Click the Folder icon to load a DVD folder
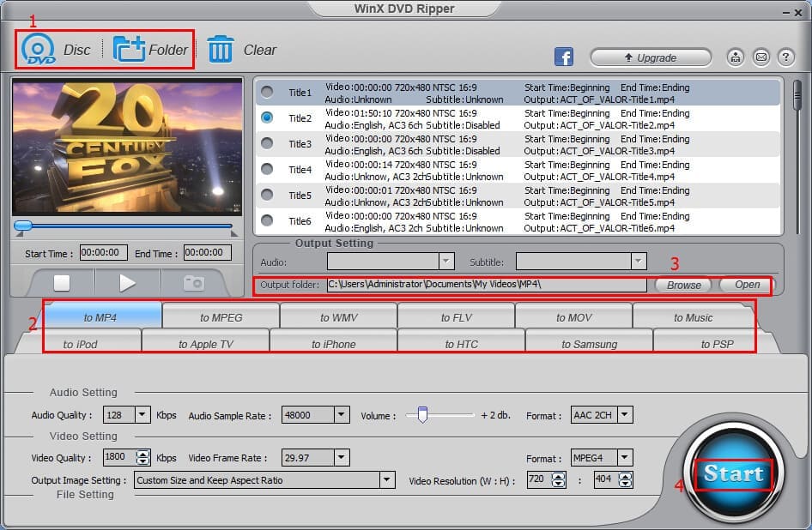 pyautogui.click(x=129, y=49)
